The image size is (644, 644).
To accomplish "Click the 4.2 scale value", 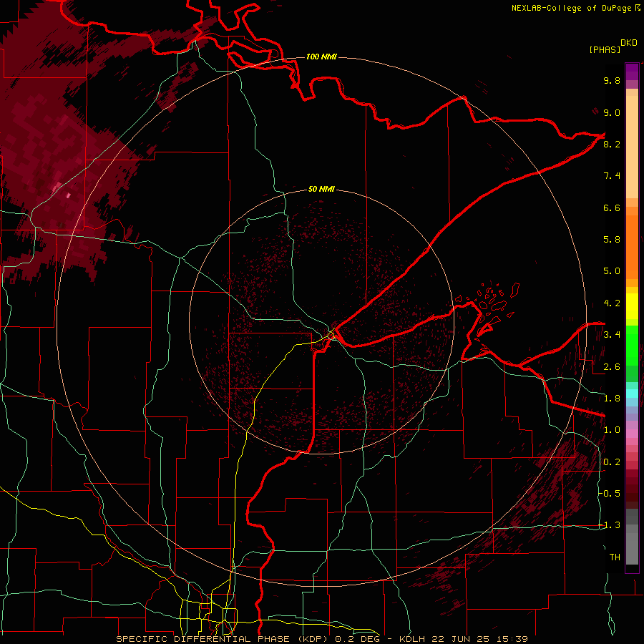I will (612, 303).
